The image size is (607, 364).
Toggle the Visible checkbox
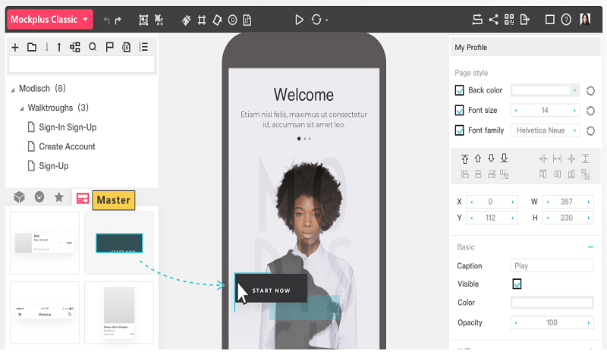517,284
